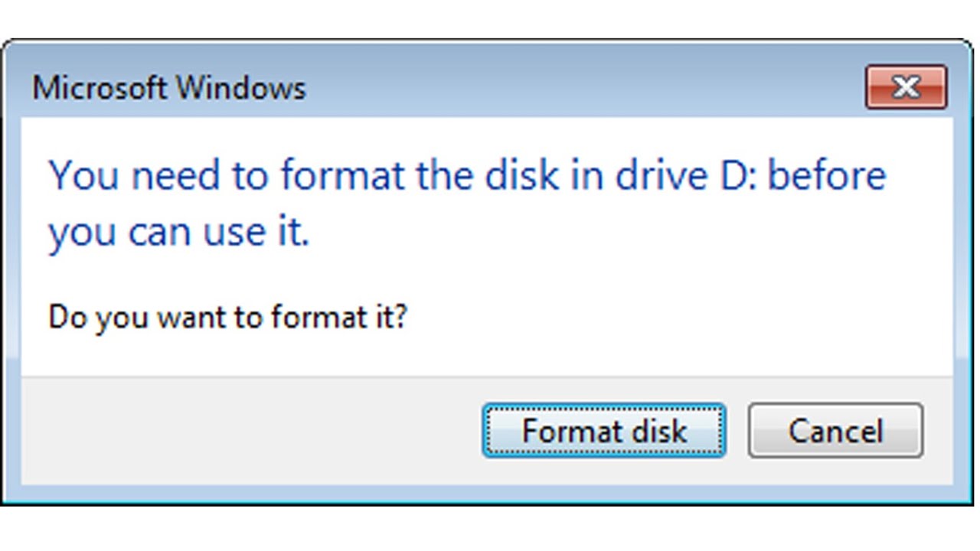This screenshot has width=980, height=551.
Task: Click the gray footer left of Format disk
Action: tap(245, 431)
